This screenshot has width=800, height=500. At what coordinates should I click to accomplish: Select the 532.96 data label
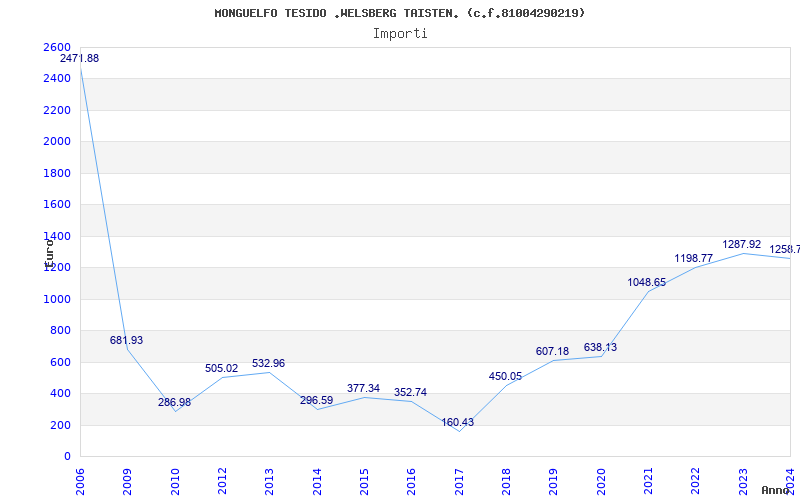pos(268,363)
